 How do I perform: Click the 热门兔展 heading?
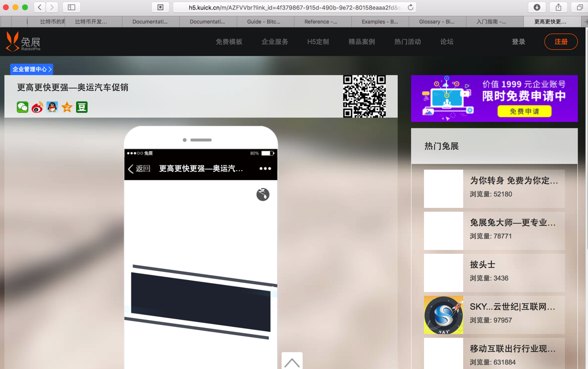click(442, 146)
